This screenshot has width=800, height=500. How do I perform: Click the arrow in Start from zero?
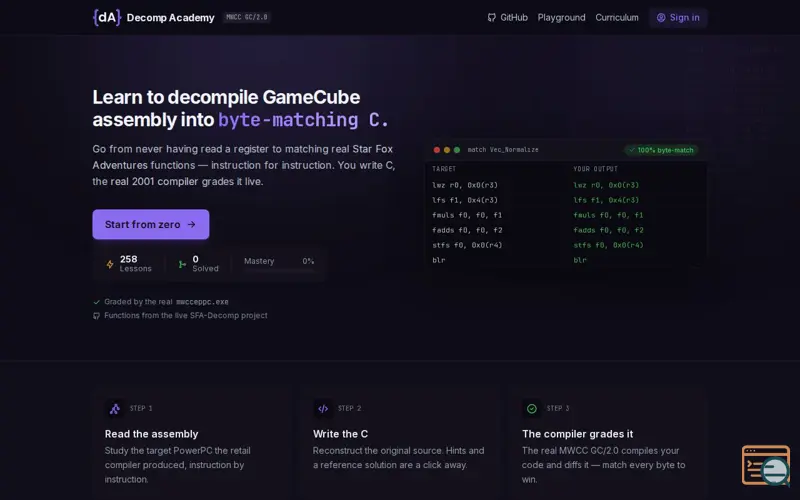pos(191,224)
